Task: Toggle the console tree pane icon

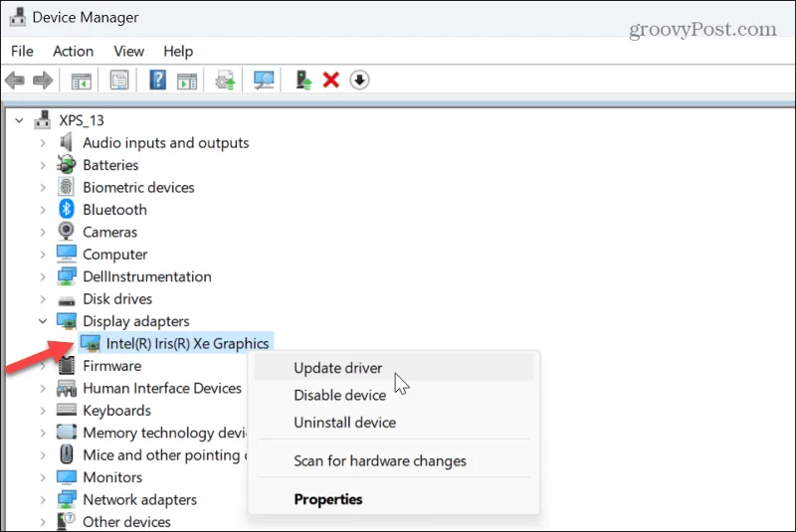Action: (x=82, y=81)
